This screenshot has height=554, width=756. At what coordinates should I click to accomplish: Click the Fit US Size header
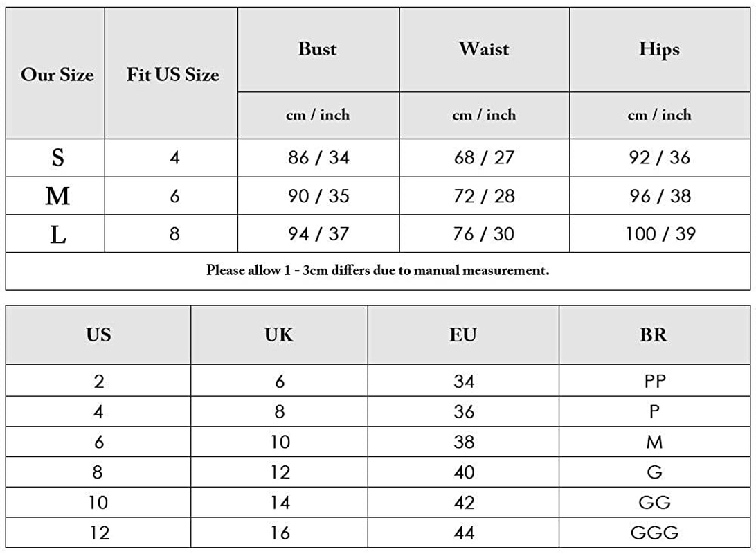point(172,74)
